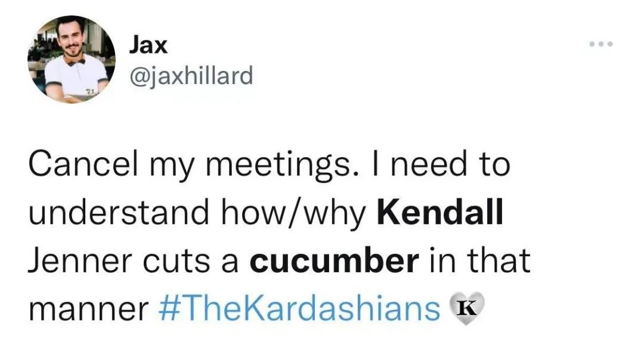
Task: Open the three-dot more options menu
Action: point(601,43)
